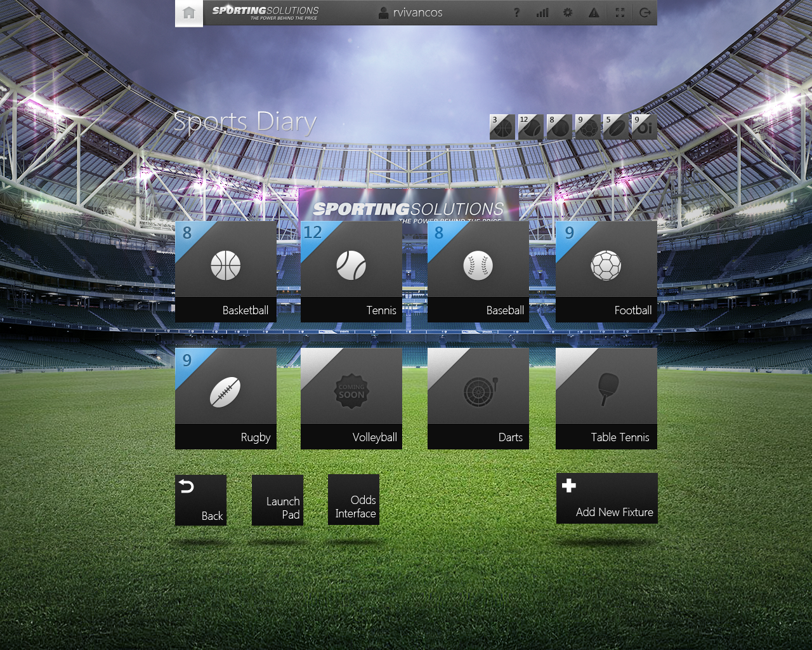
Task: Open the Launch Pad
Action: [277, 500]
